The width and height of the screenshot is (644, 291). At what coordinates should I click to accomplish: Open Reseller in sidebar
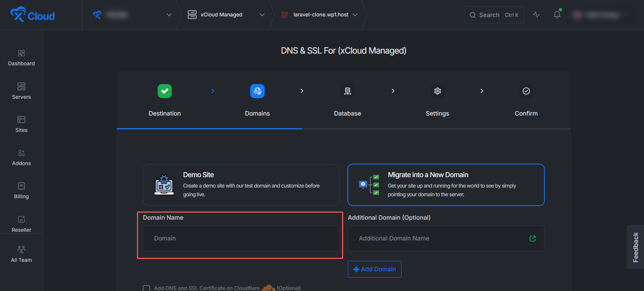pos(21,224)
